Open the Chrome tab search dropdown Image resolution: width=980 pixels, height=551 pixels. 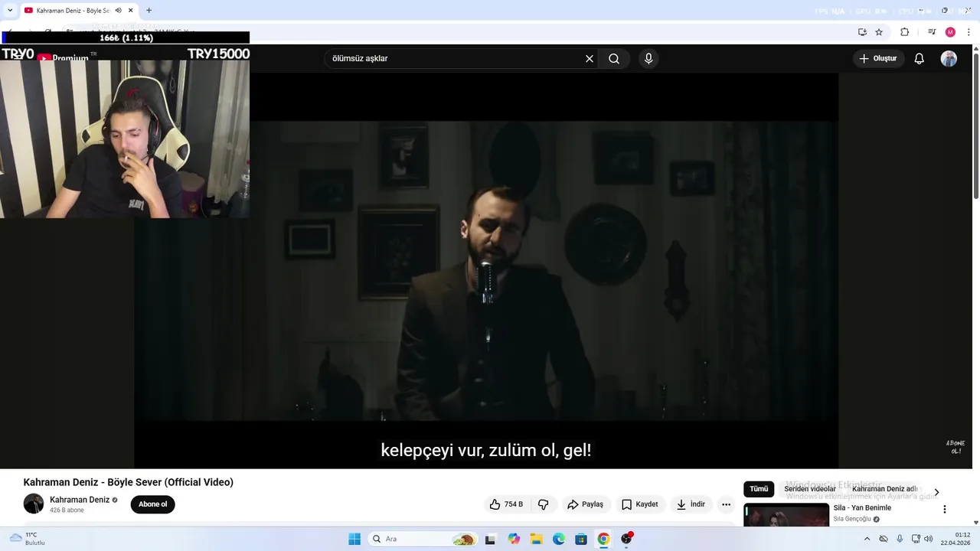pos(10,10)
